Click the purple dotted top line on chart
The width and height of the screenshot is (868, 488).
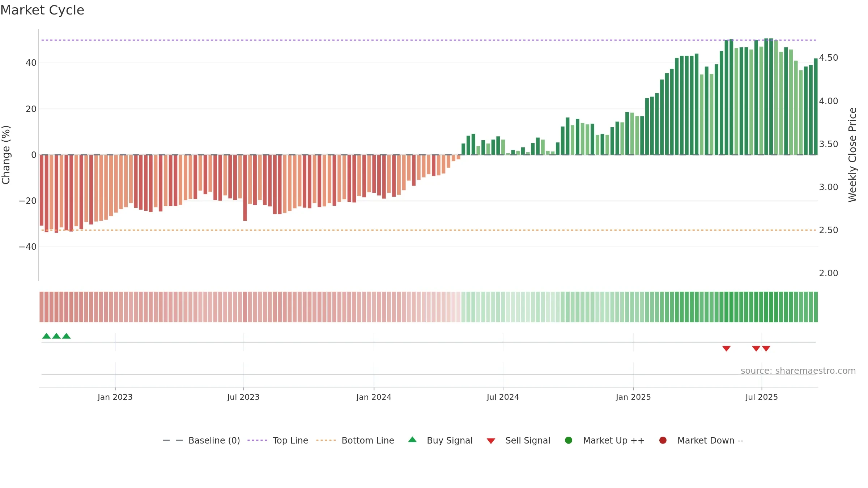429,40
